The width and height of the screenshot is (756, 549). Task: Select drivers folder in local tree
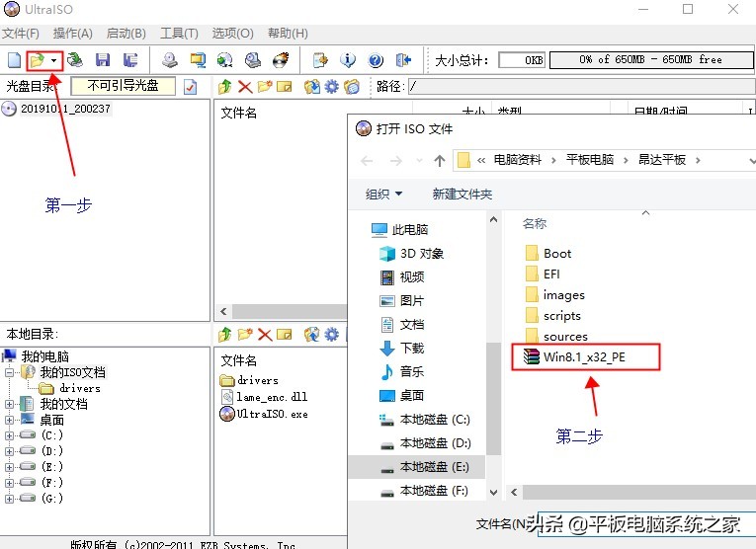tap(80, 388)
